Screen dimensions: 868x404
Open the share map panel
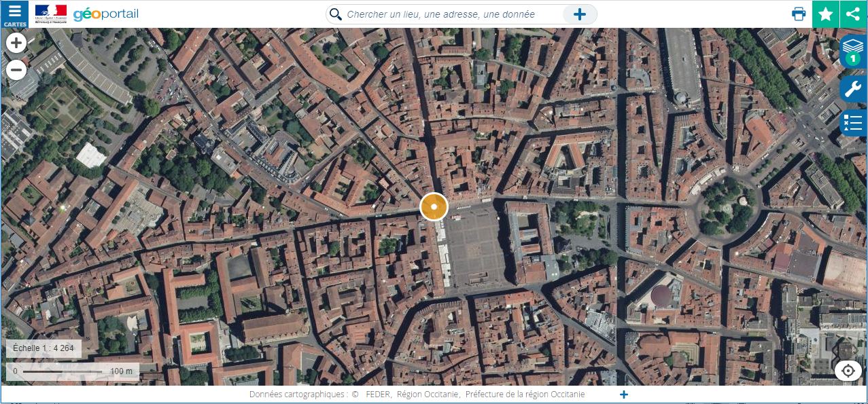tap(854, 14)
